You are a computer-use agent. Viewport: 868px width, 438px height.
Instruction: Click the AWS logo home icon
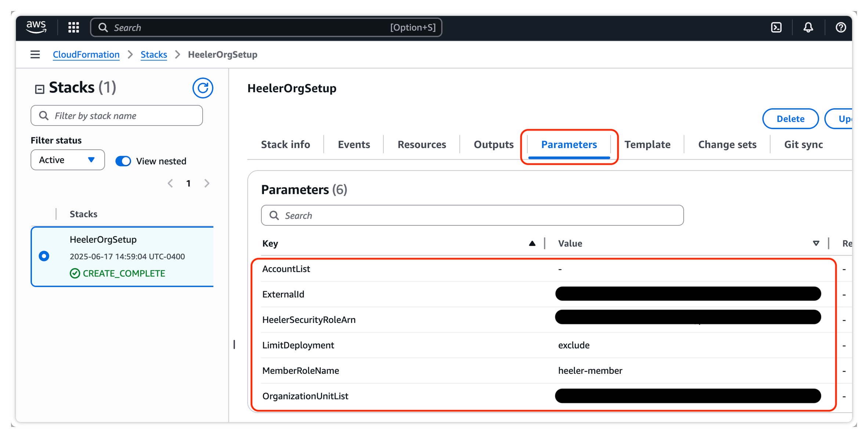(x=36, y=27)
